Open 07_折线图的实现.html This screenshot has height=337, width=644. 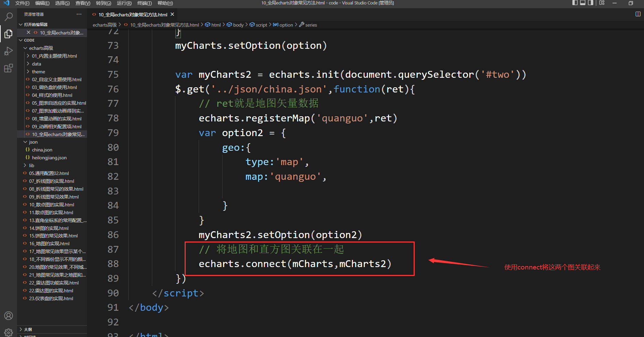pyautogui.click(x=52, y=181)
